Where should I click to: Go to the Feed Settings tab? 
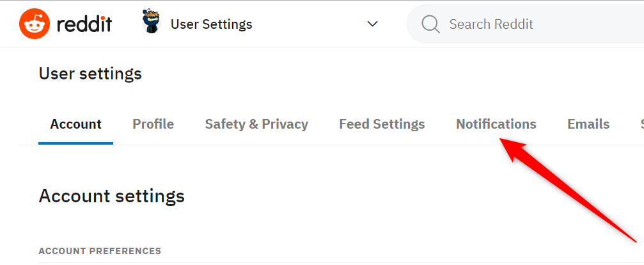[382, 124]
